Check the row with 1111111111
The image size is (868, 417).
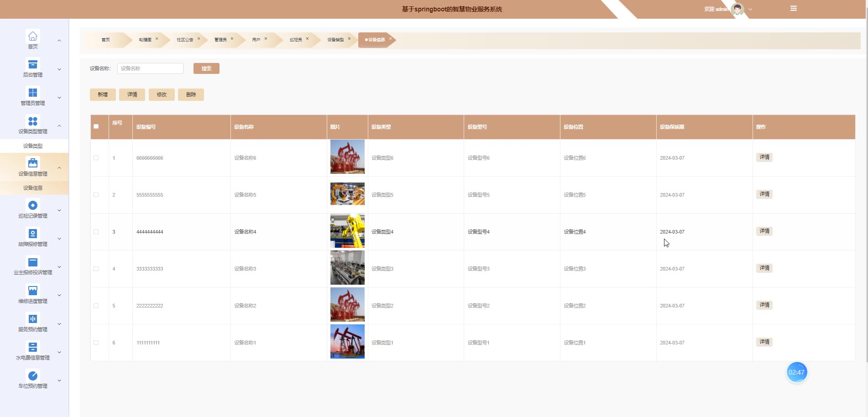(x=96, y=343)
